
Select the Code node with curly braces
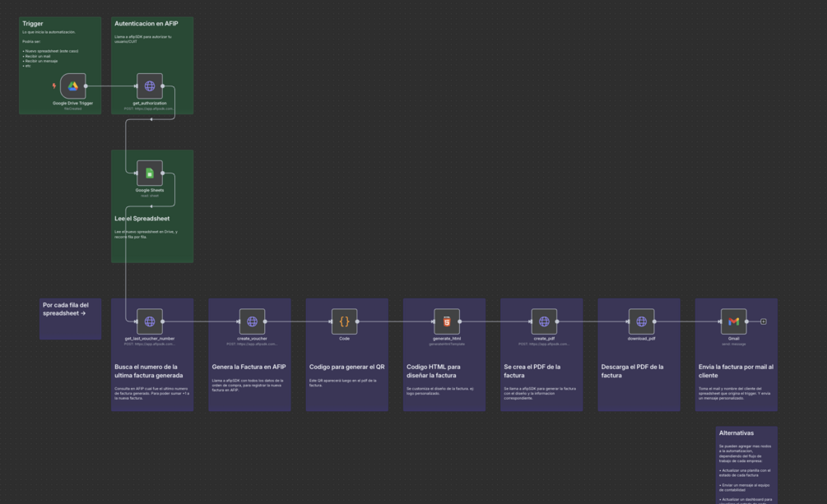[x=345, y=321]
